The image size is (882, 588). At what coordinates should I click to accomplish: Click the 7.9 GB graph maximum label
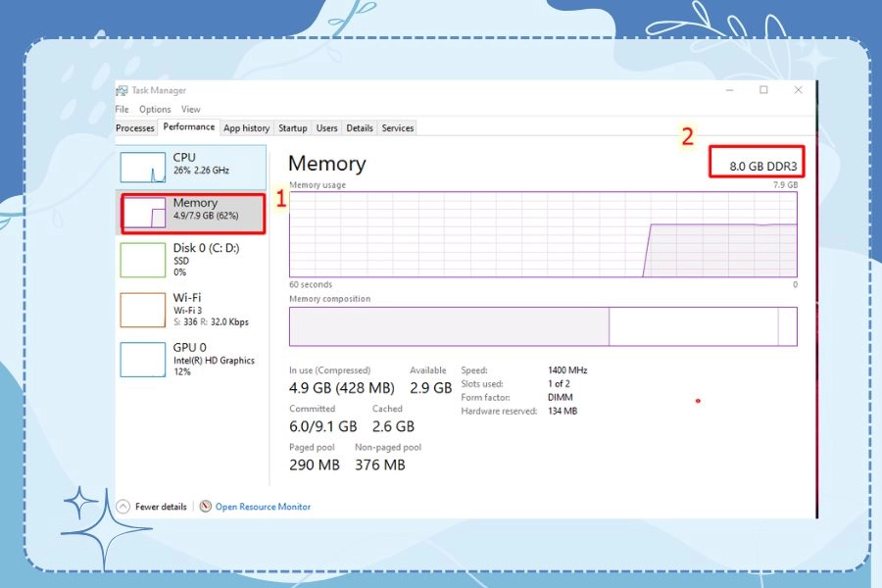(x=785, y=184)
